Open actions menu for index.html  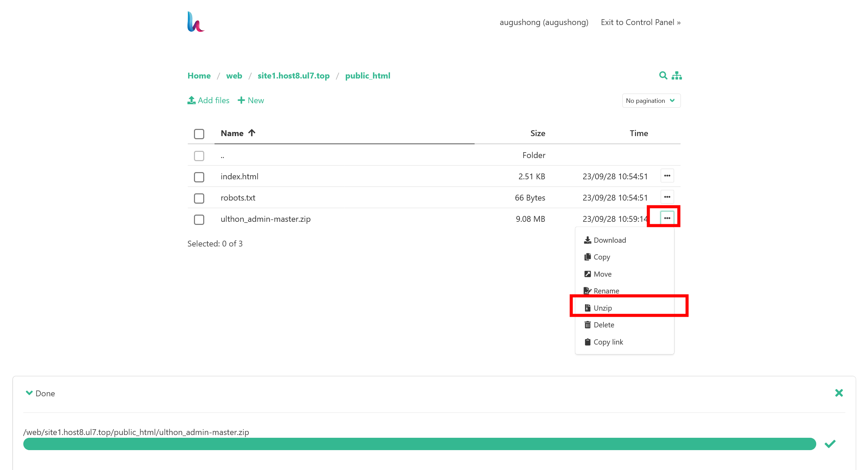tap(667, 176)
